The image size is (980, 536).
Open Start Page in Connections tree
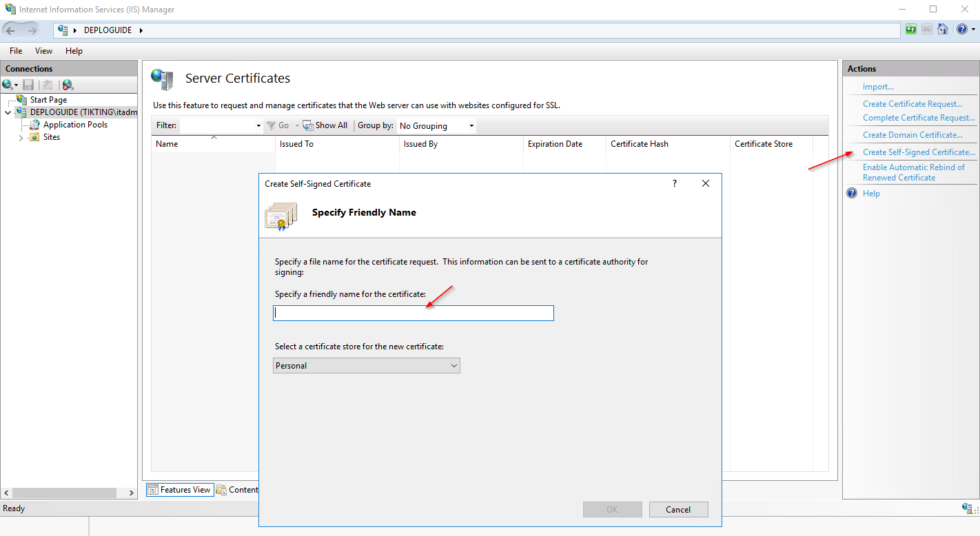click(48, 100)
